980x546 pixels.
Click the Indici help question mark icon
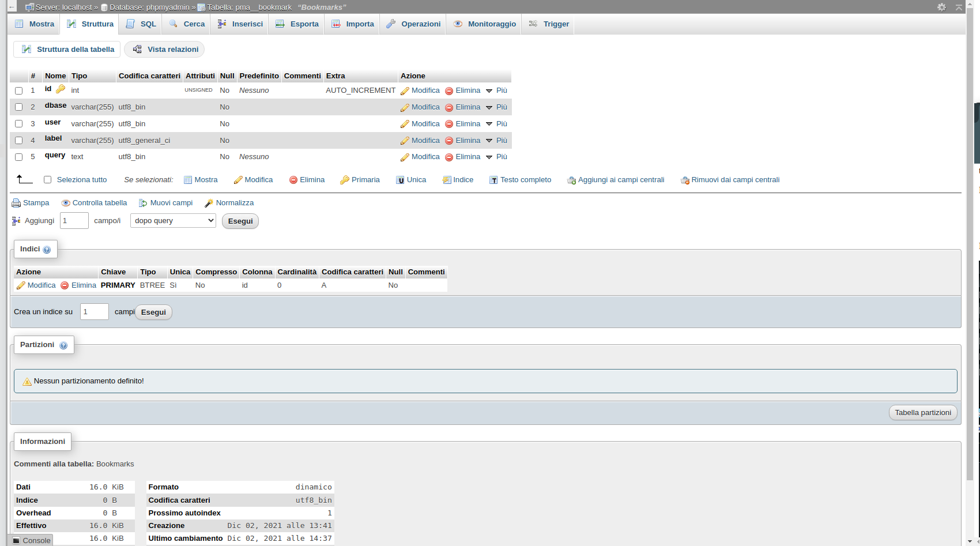pyautogui.click(x=47, y=250)
